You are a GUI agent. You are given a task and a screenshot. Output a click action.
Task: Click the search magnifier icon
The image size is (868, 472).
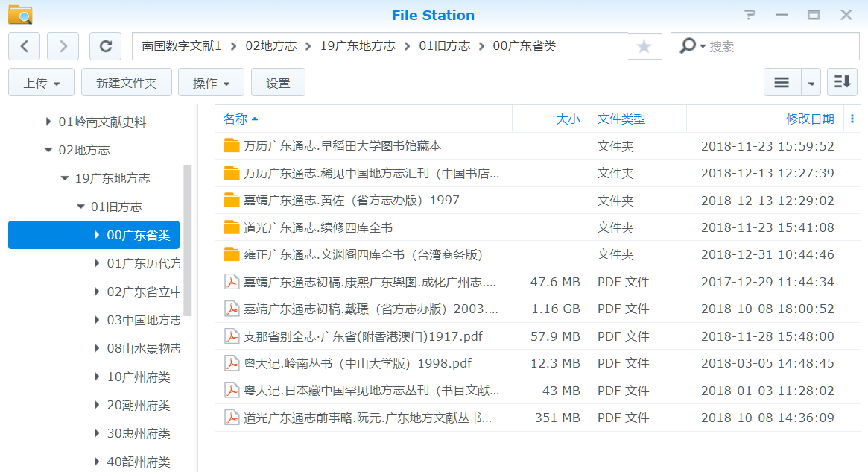[x=688, y=46]
